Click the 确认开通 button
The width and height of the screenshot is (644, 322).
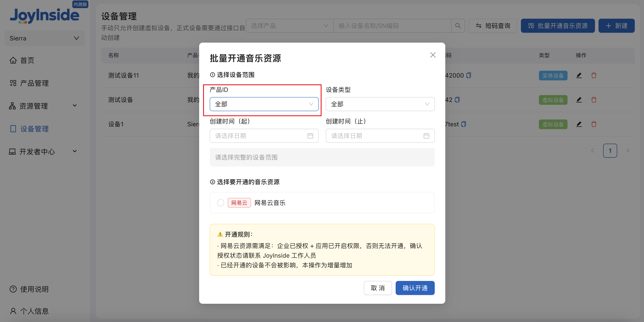415,288
